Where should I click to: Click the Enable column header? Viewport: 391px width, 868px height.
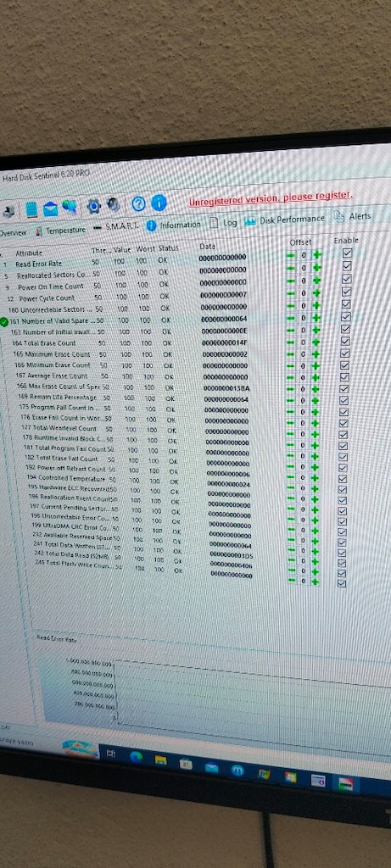[346, 240]
